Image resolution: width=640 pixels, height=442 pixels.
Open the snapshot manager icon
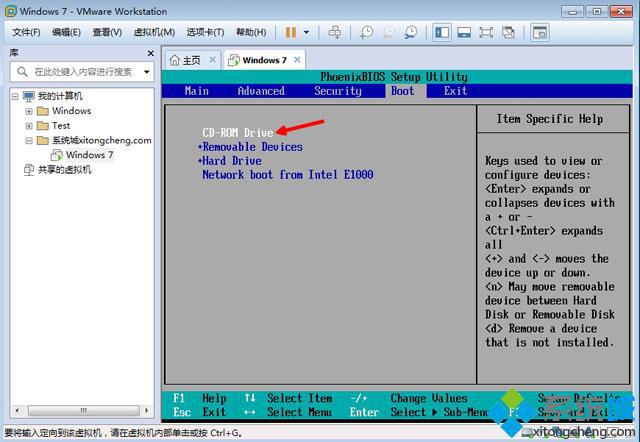[x=410, y=32]
